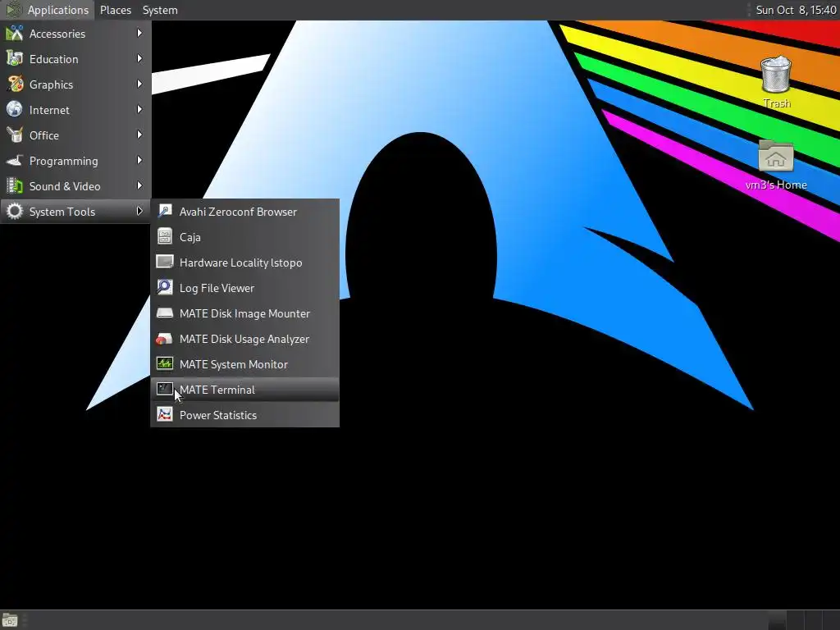The image size is (840, 630).
Task: Expand the Education submenu arrow
Action: click(x=139, y=58)
